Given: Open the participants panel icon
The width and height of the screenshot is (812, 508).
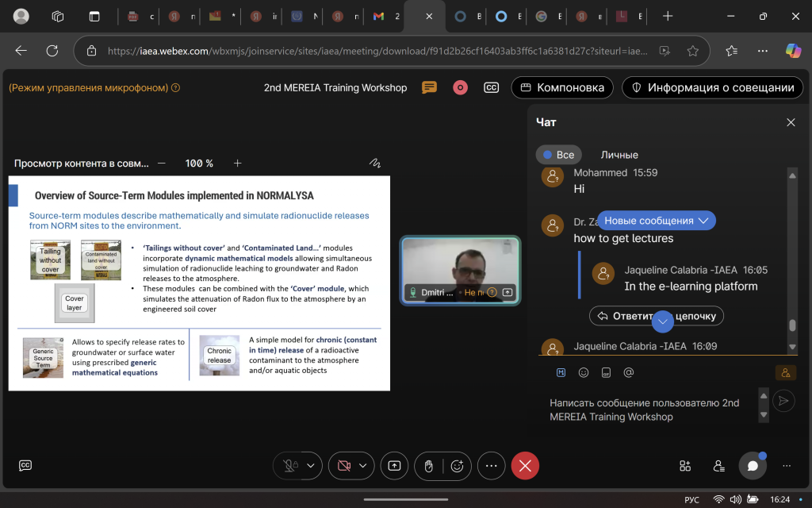Looking at the screenshot, I should click(718, 466).
